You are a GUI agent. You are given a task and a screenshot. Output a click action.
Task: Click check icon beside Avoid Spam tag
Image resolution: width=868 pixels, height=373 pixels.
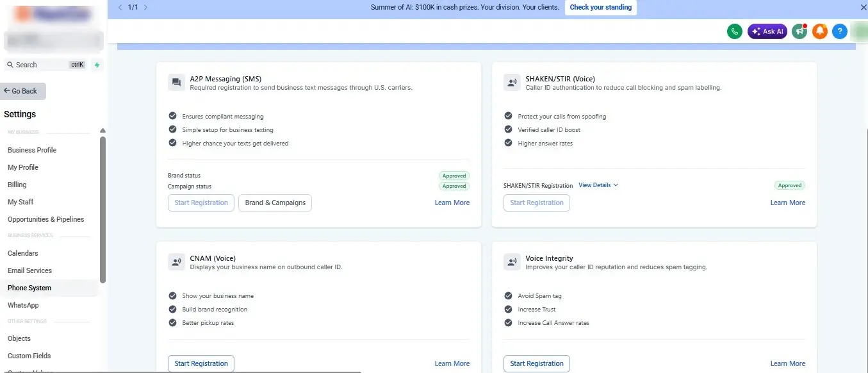tap(508, 295)
